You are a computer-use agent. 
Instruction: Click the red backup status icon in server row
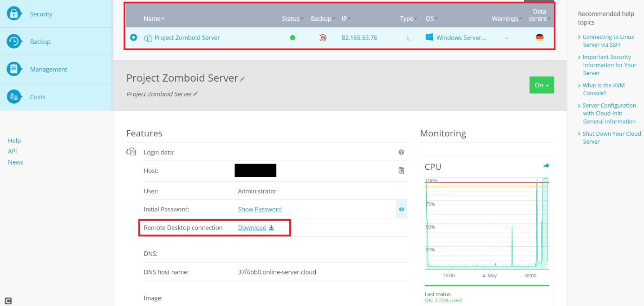(x=323, y=38)
